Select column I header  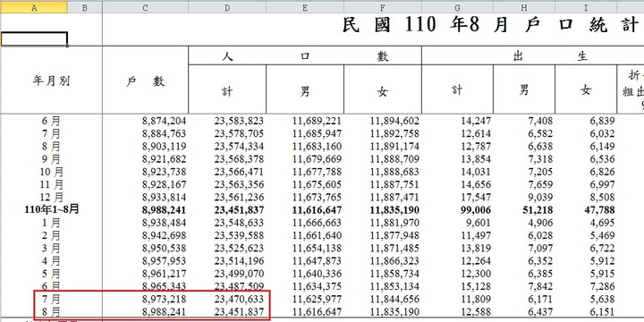point(586,7)
